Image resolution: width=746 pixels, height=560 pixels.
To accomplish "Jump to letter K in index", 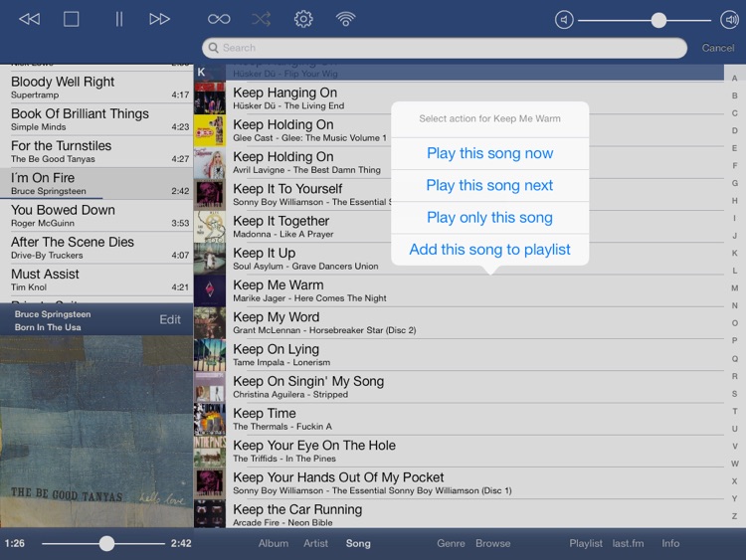I will click(735, 253).
